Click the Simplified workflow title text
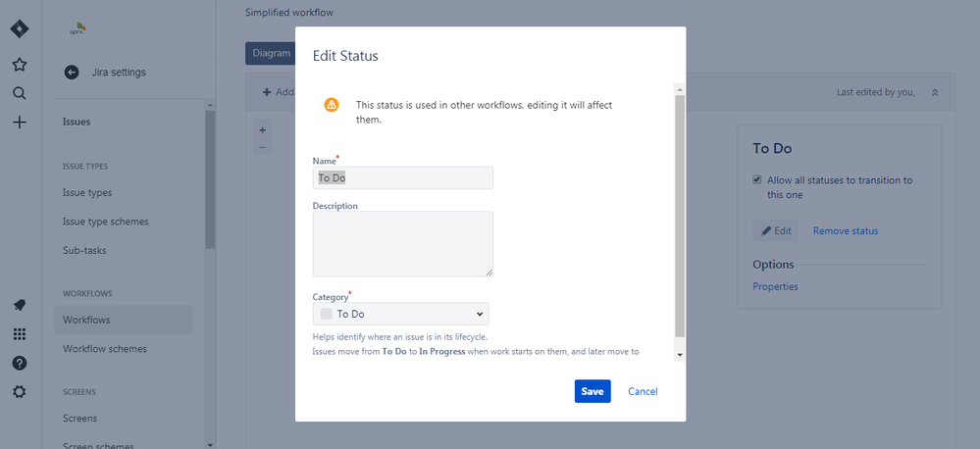The height and width of the screenshot is (449, 980). (288, 12)
